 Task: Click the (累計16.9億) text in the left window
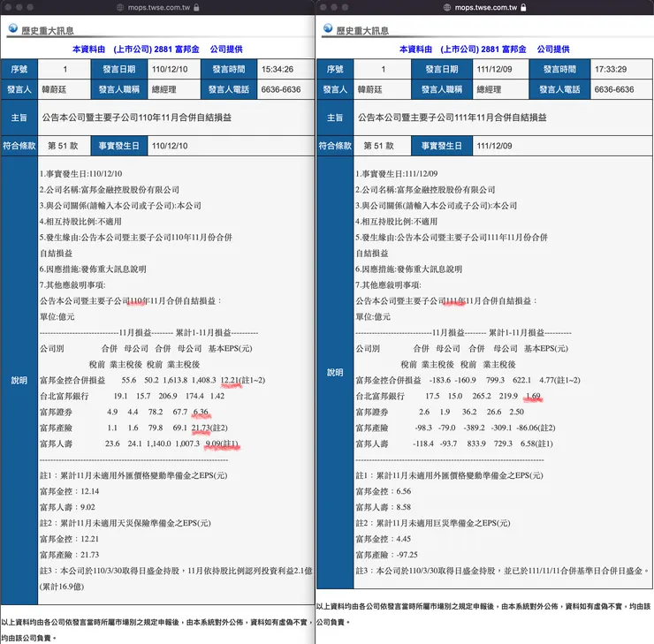[x=62, y=587]
